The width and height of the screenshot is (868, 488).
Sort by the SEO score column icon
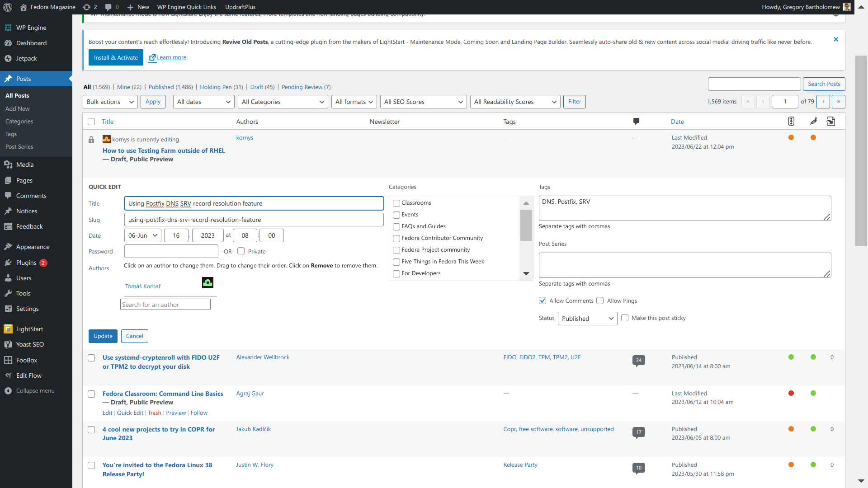791,121
